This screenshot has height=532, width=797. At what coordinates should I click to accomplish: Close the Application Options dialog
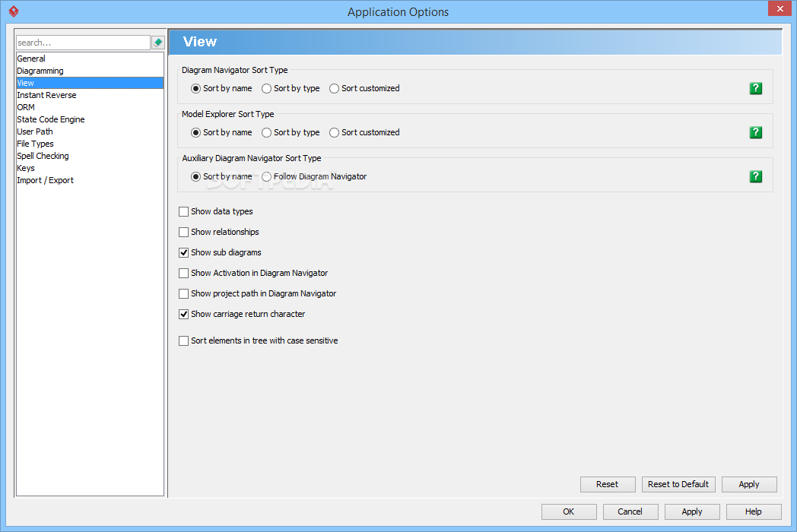(780, 8)
